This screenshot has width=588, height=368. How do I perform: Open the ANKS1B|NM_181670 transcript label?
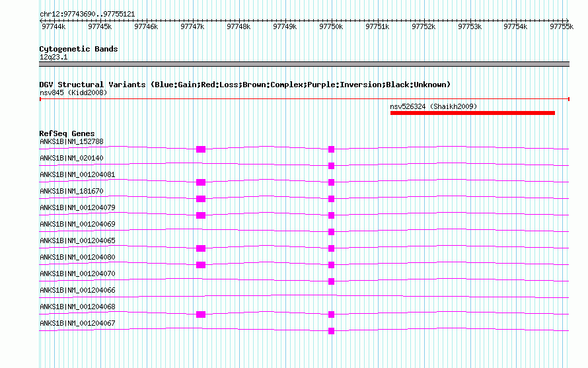click(x=71, y=192)
